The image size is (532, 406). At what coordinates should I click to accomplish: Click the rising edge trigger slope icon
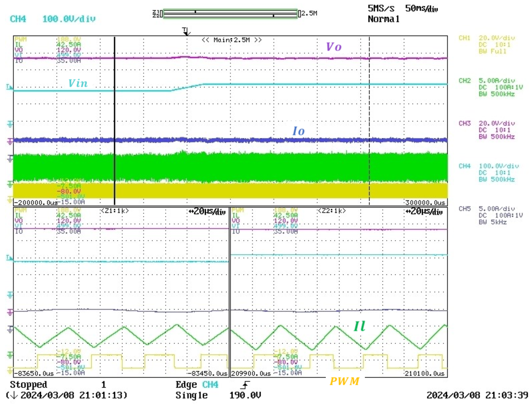tap(245, 385)
